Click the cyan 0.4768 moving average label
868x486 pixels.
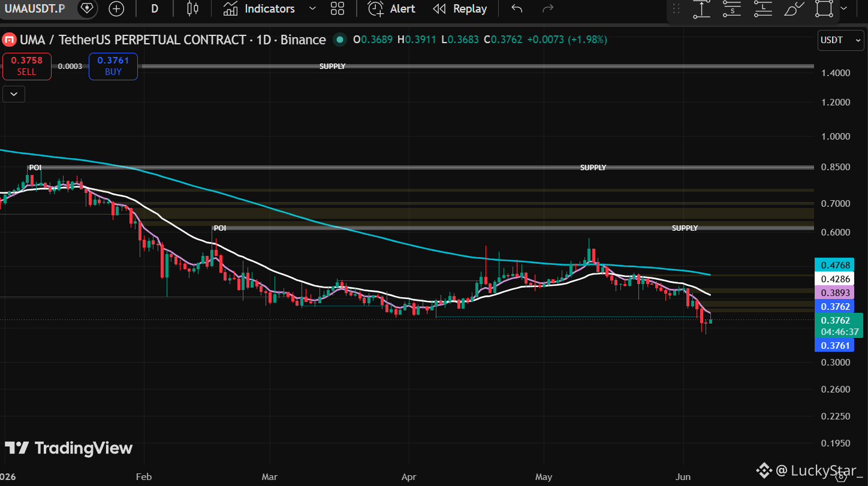pos(835,265)
